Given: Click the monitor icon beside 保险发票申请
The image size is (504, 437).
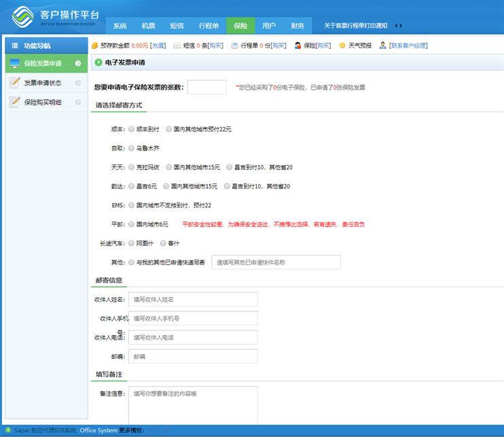Looking at the screenshot, I should (14, 64).
